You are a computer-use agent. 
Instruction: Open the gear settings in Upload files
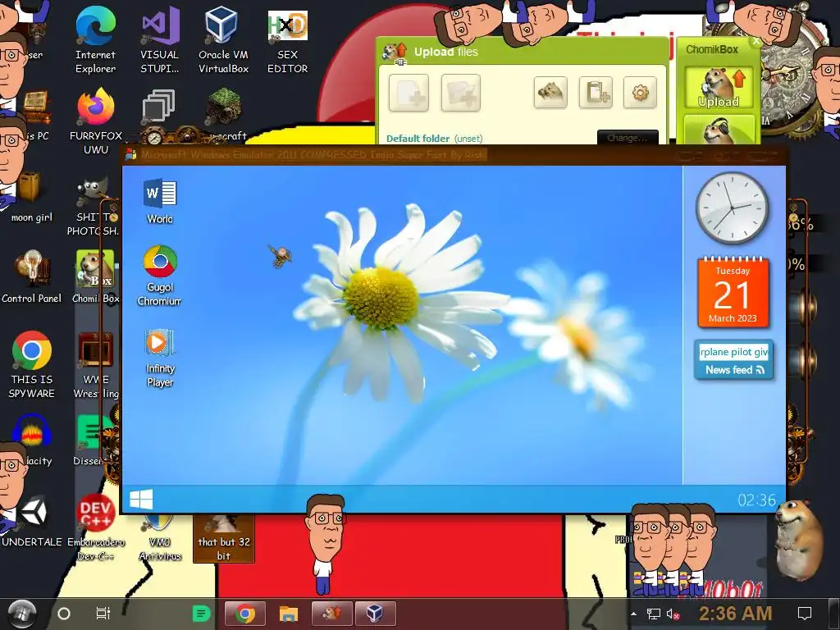pyautogui.click(x=640, y=93)
